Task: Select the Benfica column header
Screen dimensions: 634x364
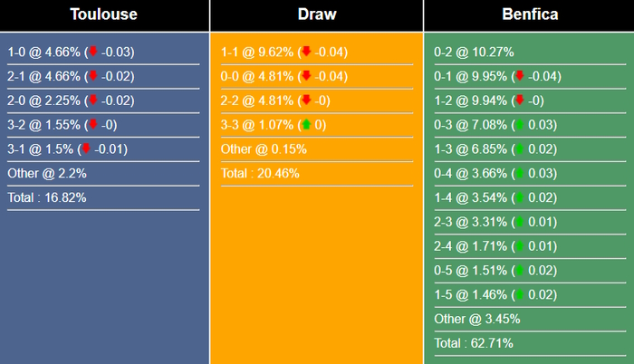Action: click(530, 15)
